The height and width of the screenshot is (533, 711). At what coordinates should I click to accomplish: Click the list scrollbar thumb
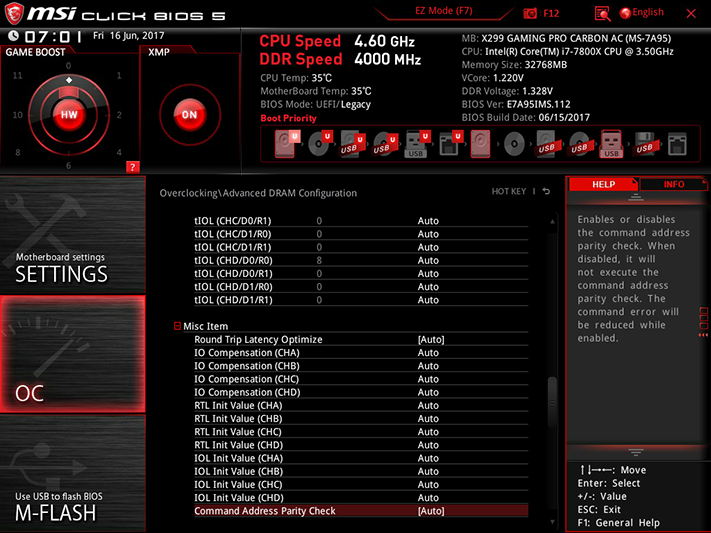click(x=552, y=401)
